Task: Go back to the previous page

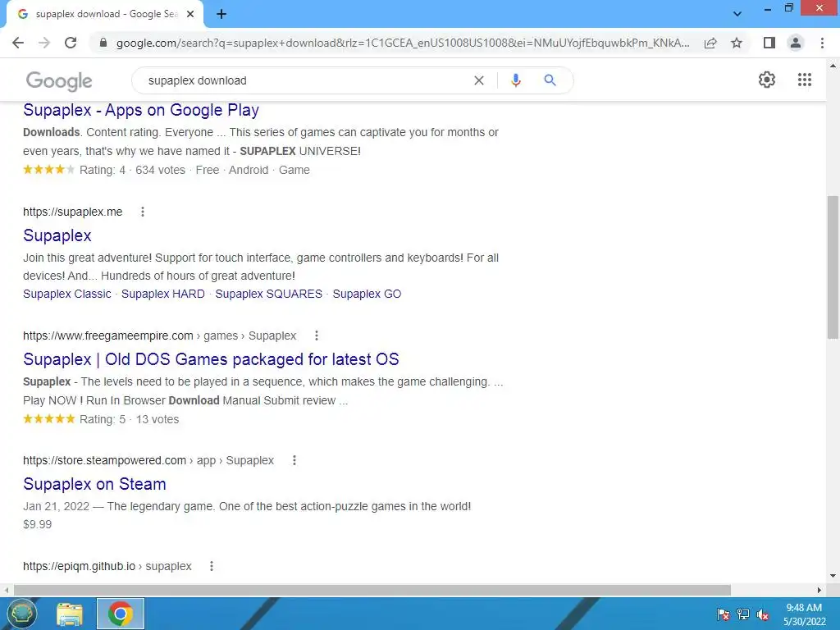Action: (x=18, y=43)
